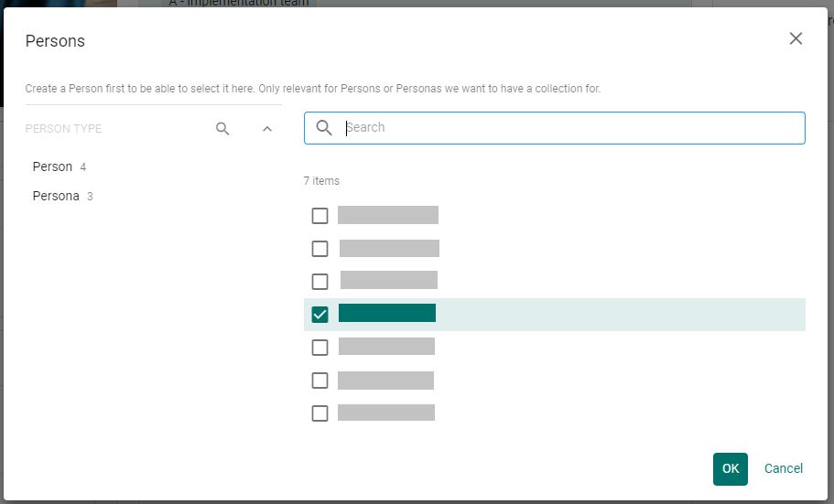This screenshot has width=834, height=504.
Task: Select the fifth item's checkbox
Action: [x=320, y=348]
